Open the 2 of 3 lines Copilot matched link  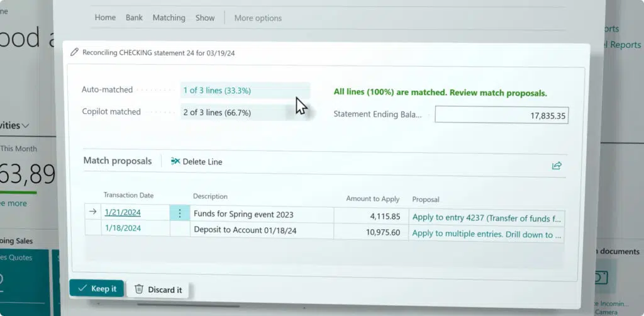click(217, 112)
